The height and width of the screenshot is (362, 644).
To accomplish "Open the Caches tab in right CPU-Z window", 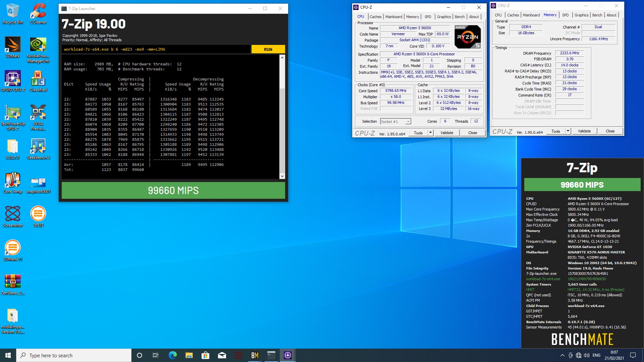I will [513, 15].
